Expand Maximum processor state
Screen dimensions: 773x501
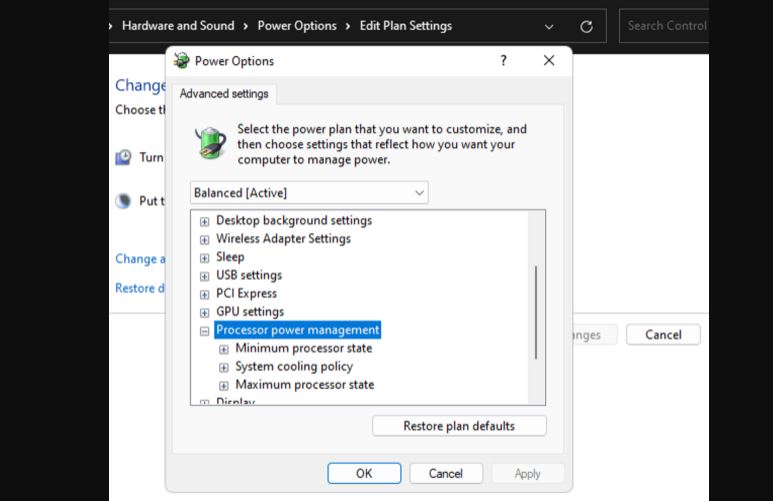(223, 386)
